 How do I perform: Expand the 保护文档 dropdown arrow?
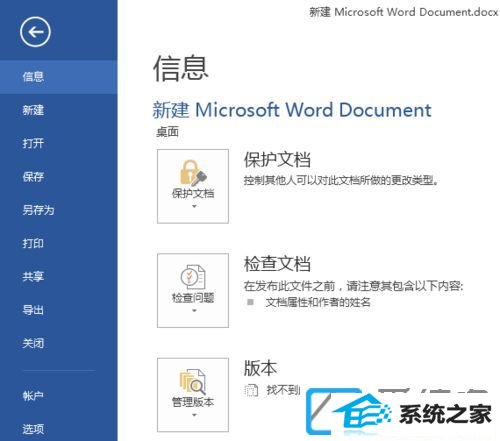tap(194, 206)
